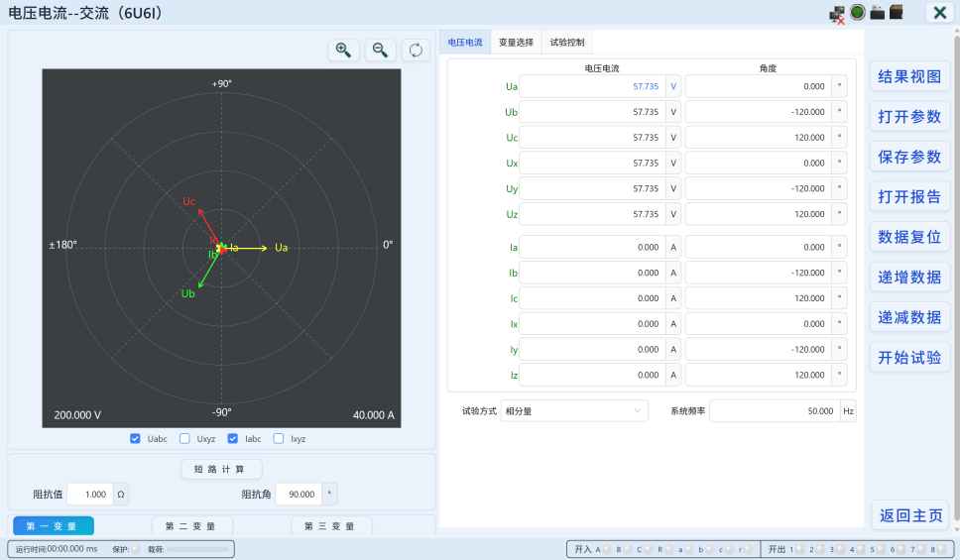The width and height of the screenshot is (960, 560).
Task: Close the window with the X button
Action: 940,12
